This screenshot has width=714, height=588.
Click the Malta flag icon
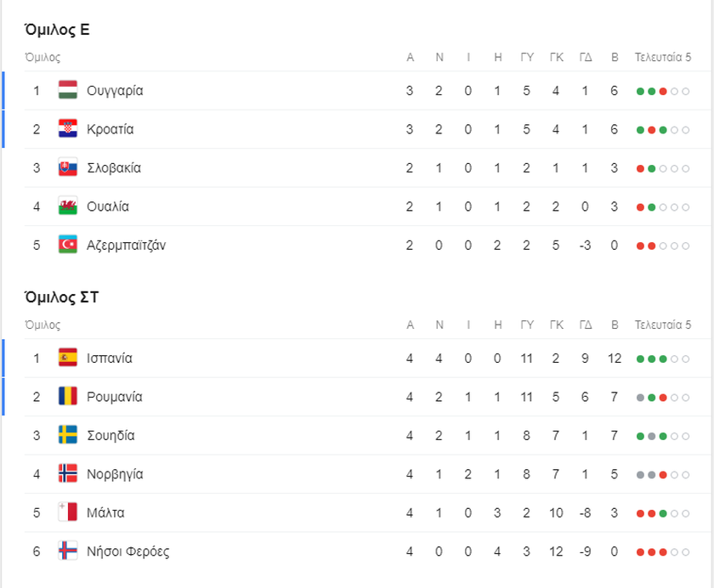tap(68, 512)
